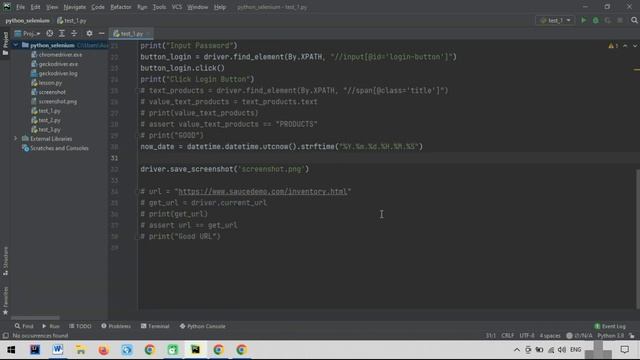Image resolution: width=640 pixels, height=360 pixels.
Task: Open the File menu
Action: [x=20, y=7]
